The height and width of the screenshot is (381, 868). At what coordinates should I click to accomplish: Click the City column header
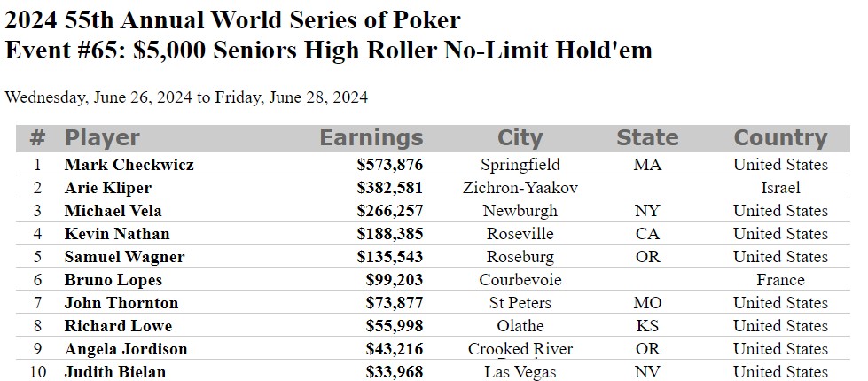520,137
